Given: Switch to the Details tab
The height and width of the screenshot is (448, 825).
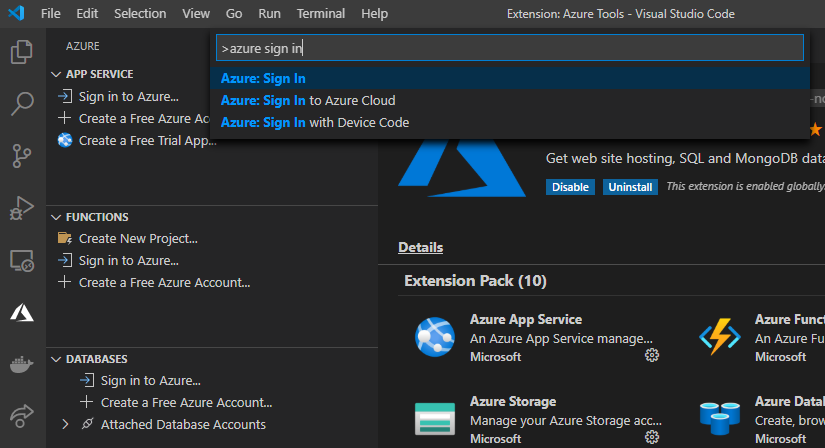Looking at the screenshot, I should (420, 248).
